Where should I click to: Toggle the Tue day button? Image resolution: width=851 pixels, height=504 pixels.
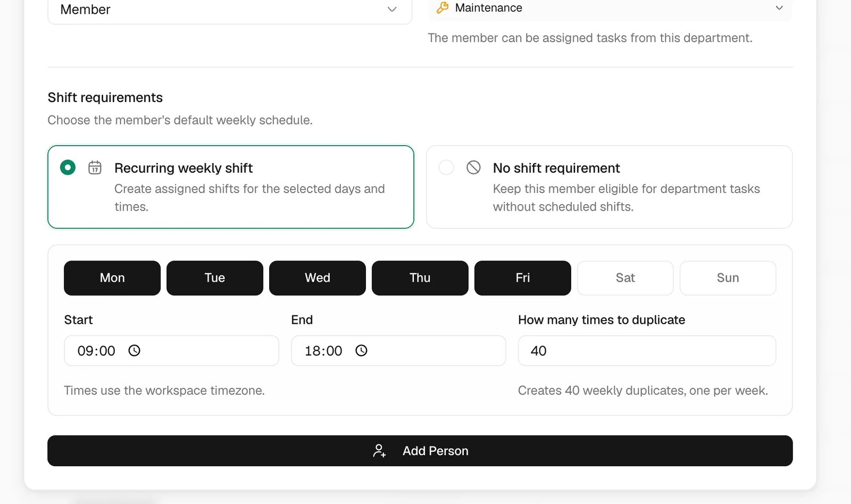215,278
